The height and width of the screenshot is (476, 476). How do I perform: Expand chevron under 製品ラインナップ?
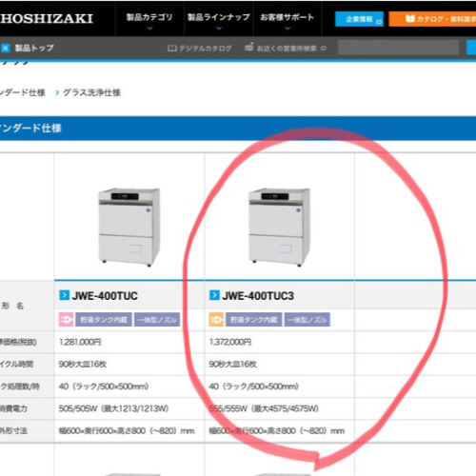pyautogui.click(x=219, y=29)
